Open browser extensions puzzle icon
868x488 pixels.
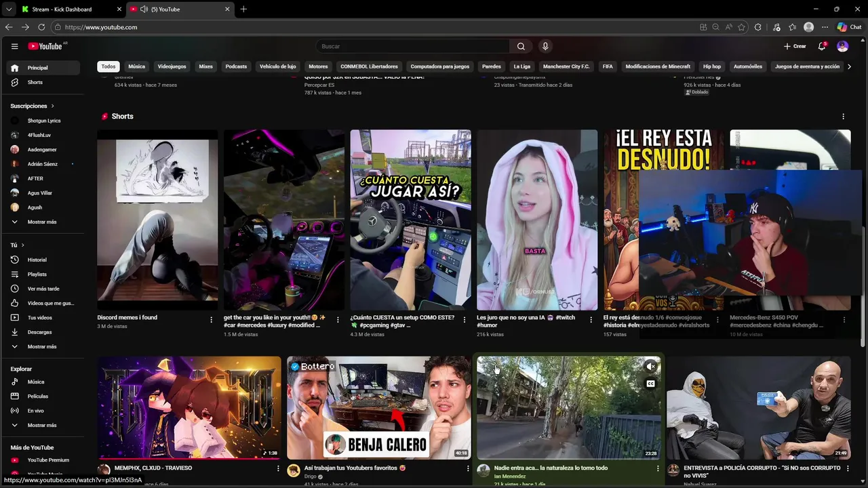point(757,27)
